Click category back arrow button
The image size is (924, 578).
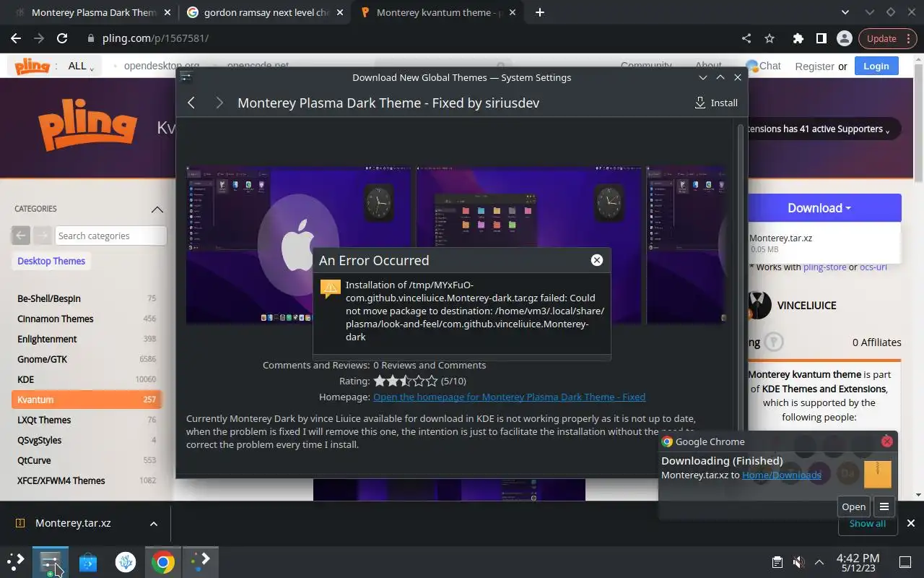pos(21,236)
